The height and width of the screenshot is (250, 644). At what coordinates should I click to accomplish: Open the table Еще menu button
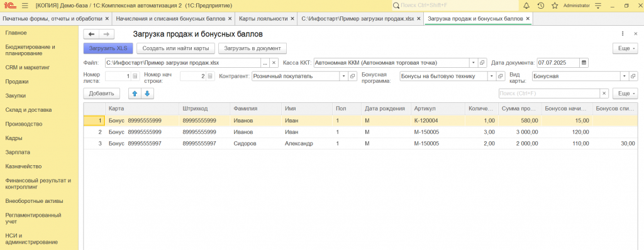(626, 94)
